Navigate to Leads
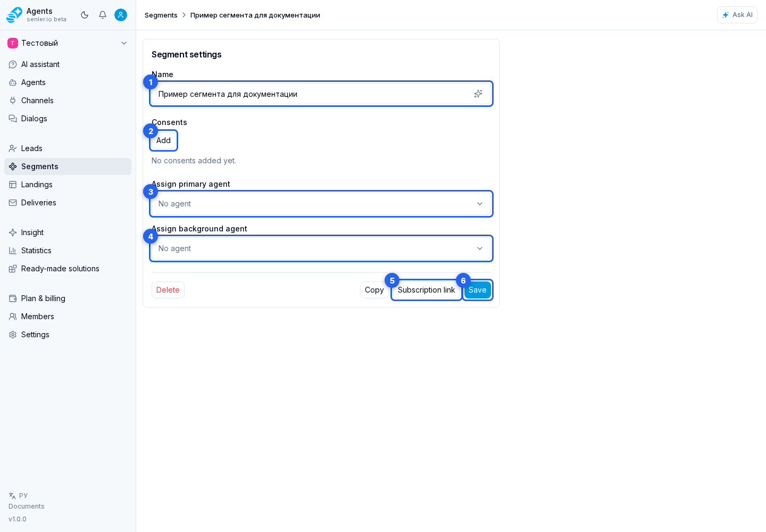 68,148
